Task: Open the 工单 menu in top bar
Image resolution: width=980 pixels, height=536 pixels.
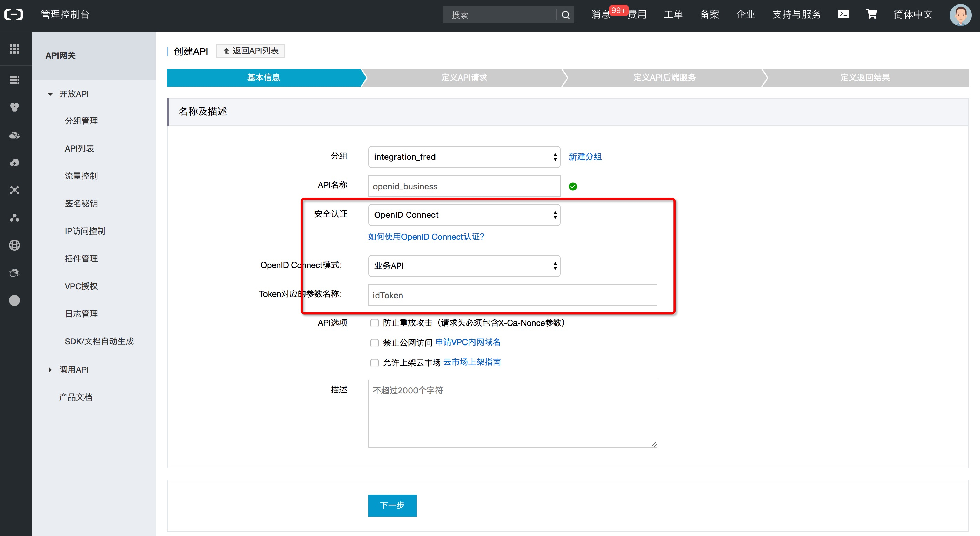Action: pos(673,14)
